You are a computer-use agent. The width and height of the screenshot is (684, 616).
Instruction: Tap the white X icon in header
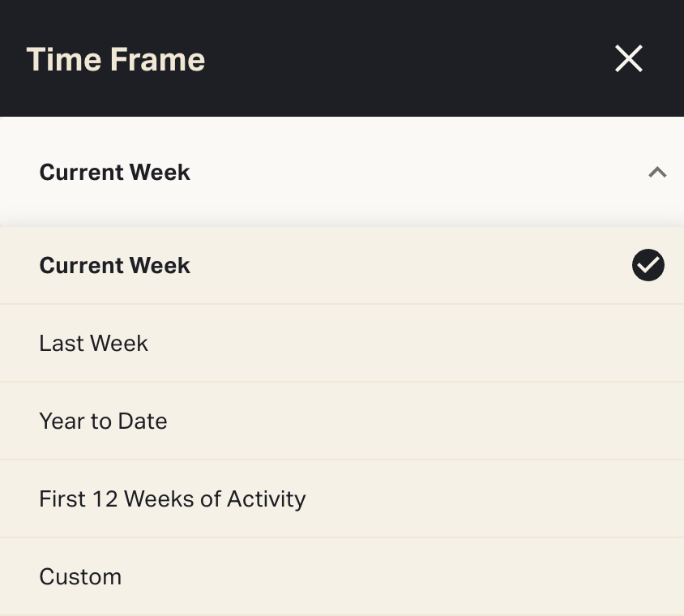[629, 58]
